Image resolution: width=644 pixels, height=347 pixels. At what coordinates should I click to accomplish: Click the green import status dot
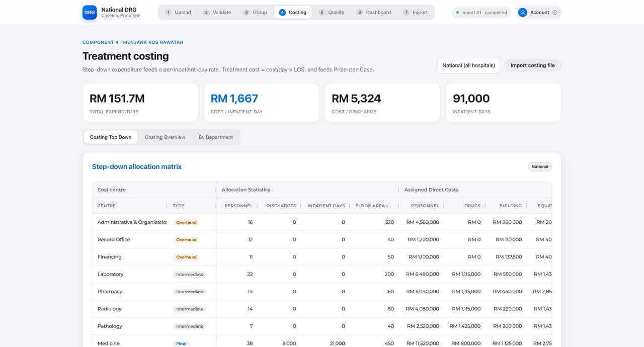(457, 13)
